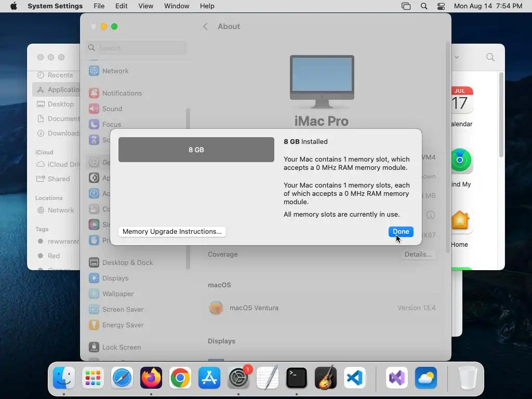532x399 pixels.
Task: Select Applications in Finder sidebar
Action: pyautogui.click(x=56, y=89)
